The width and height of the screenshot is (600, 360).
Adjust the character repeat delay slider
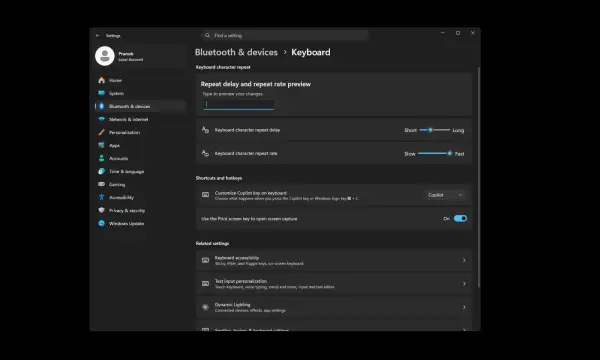tap(434, 130)
